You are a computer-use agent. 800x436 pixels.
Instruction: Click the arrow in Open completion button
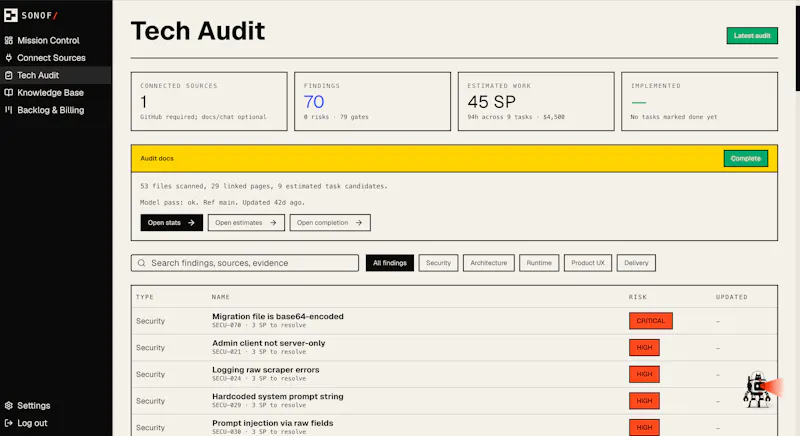tap(359, 223)
